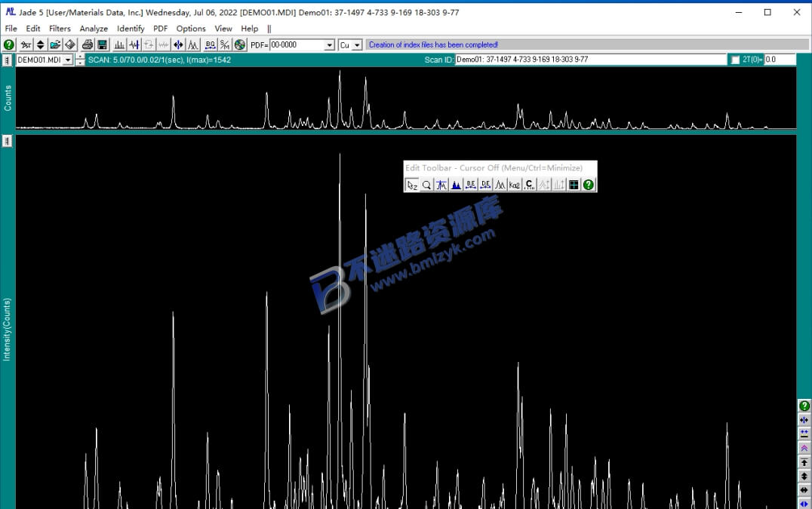
Task: Select the C tool in Edit Toolbar
Action: 529,185
